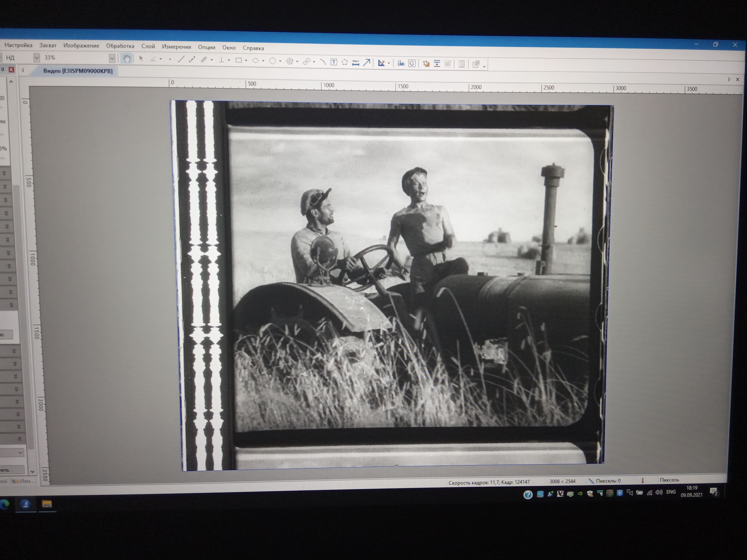Select the scale bar tool
Image resolution: width=747 pixels, height=560 pixels.
355,62
